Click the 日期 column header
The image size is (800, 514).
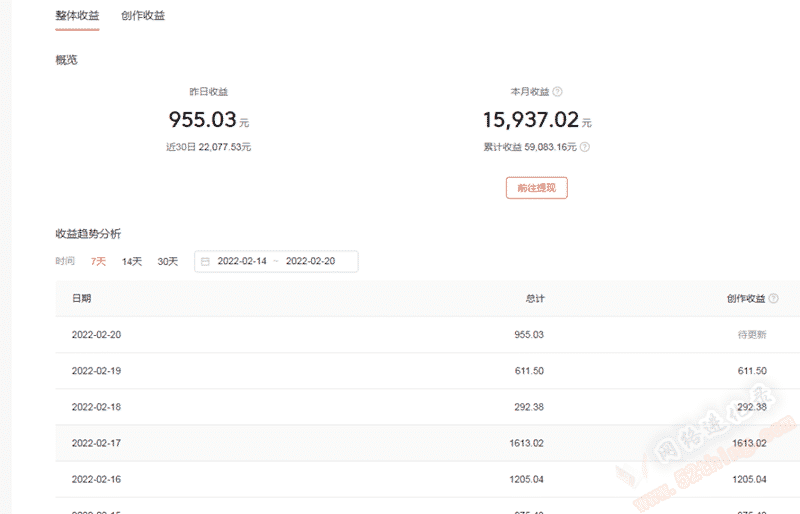81,299
